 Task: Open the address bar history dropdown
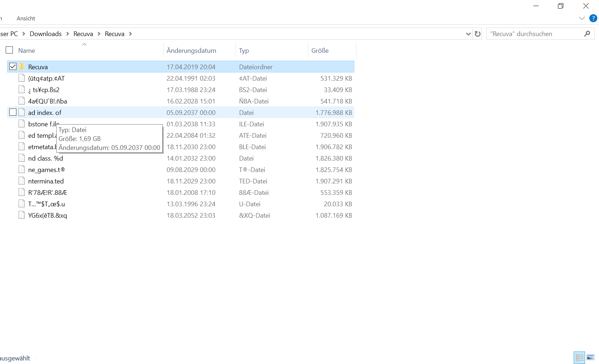(x=468, y=34)
